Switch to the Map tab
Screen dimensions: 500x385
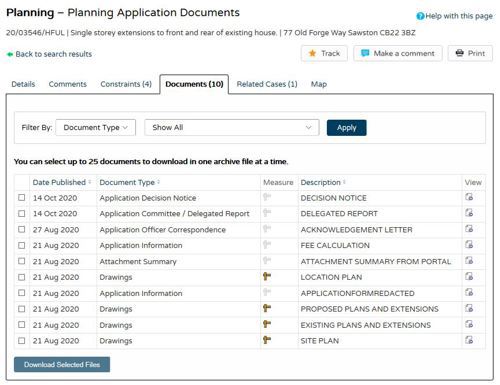click(319, 84)
